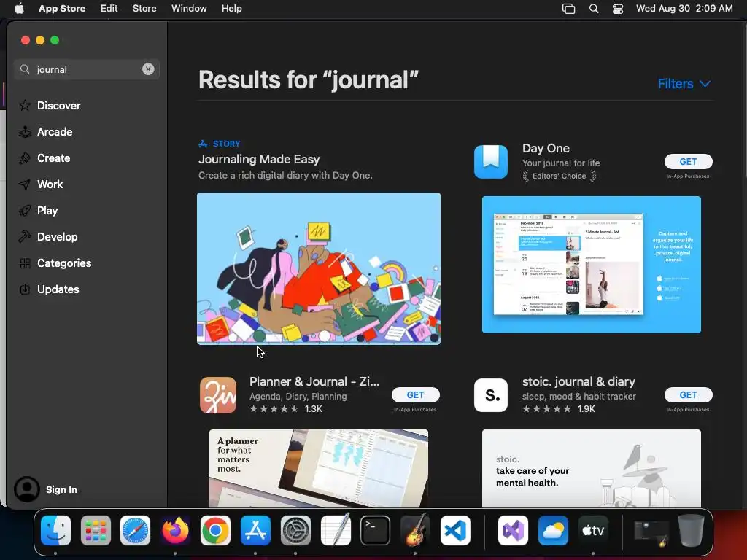The height and width of the screenshot is (560, 747).
Task: Open the stoic. journal & diary title
Action: 578,381
